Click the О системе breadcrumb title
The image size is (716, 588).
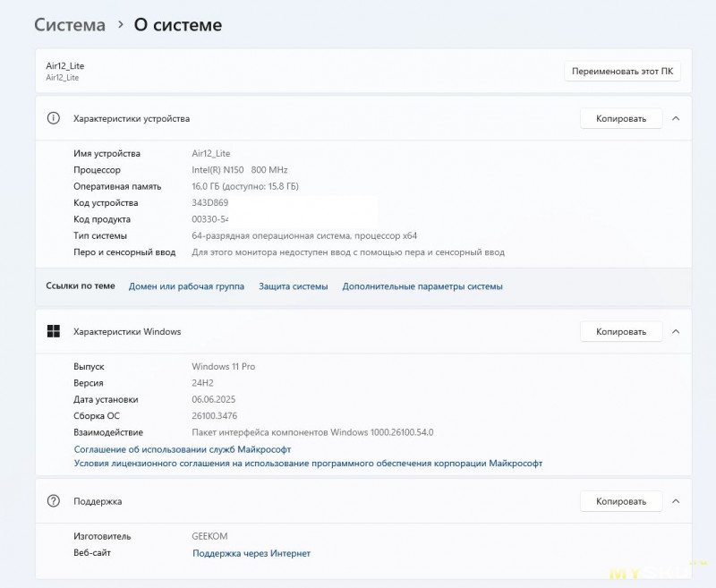(177, 25)
